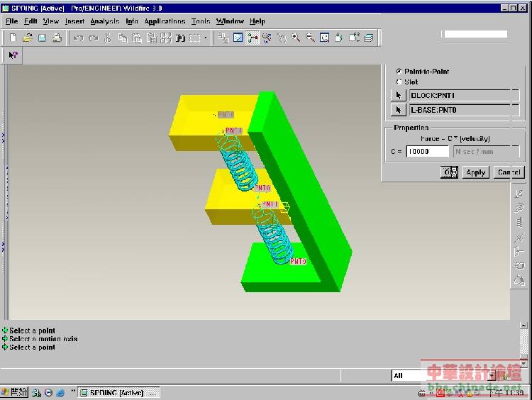
Task: Click the Cut scissors icon
Action: [x=108, y=38]
